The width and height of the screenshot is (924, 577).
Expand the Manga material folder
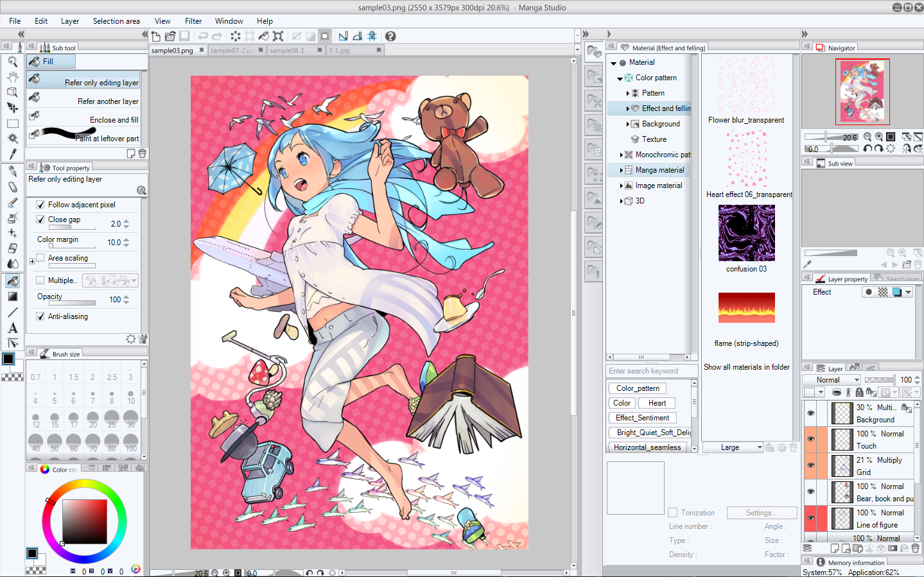621,170
